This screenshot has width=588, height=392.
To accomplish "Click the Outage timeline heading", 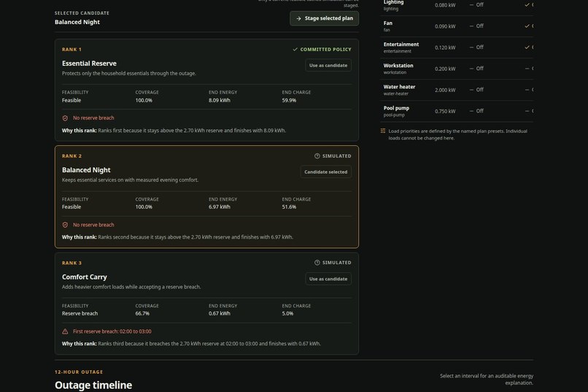I will tap(93, 385).
